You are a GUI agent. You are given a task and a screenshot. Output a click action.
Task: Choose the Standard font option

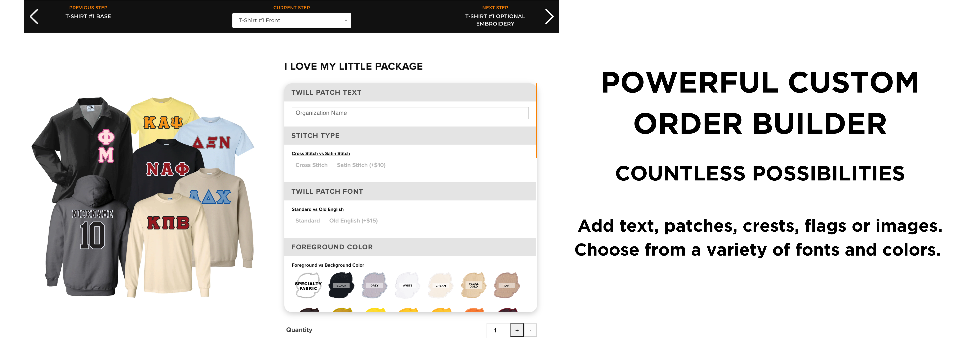tap(307, 221)
